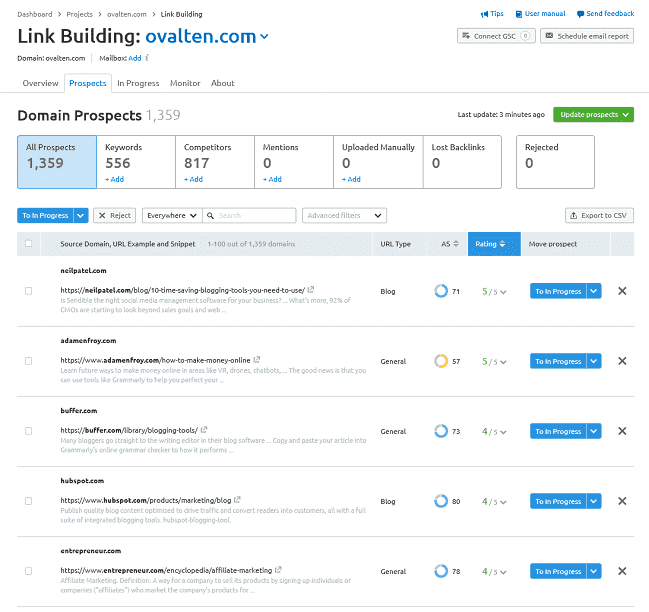The height and width of the screenshot is (612, 649).
Task: Open rating dropdown for neilpatel.com
Action: 503,292
